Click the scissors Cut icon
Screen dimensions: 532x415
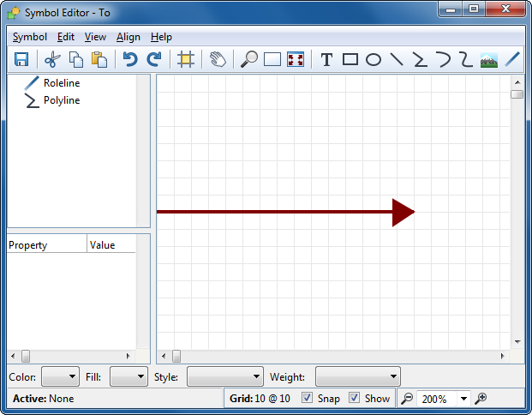click(x=52, y=59)
